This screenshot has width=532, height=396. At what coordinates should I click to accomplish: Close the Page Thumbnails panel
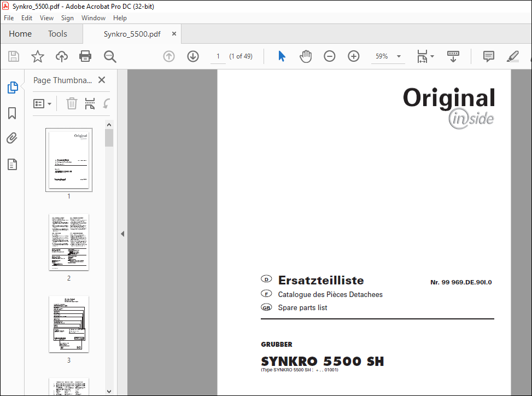(x=102, y=80)
